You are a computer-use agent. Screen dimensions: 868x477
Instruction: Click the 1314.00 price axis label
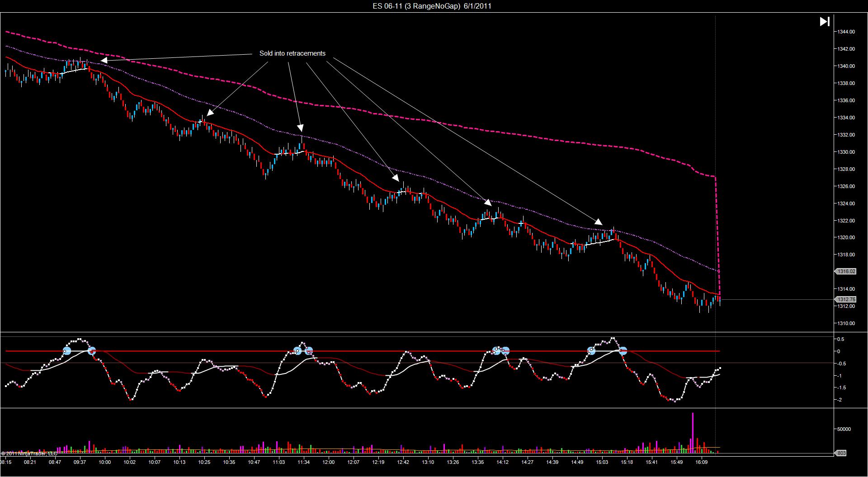tap(846, 289)
